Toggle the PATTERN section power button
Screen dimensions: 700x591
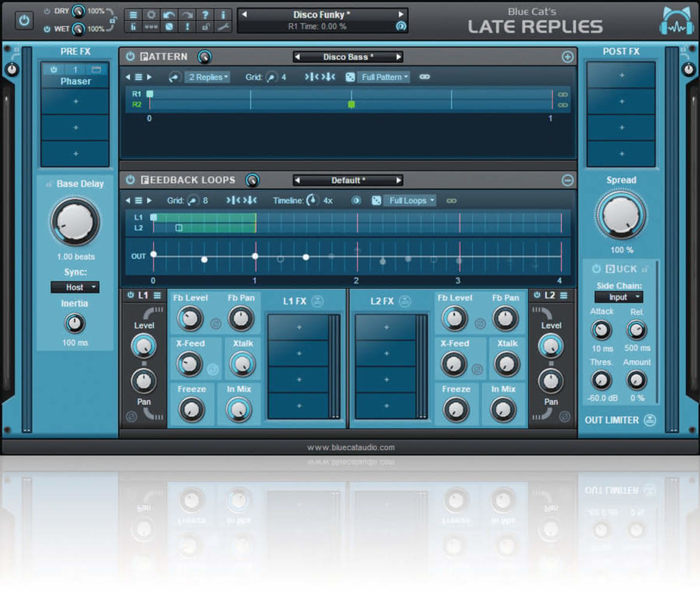click(x=130, y=57)
